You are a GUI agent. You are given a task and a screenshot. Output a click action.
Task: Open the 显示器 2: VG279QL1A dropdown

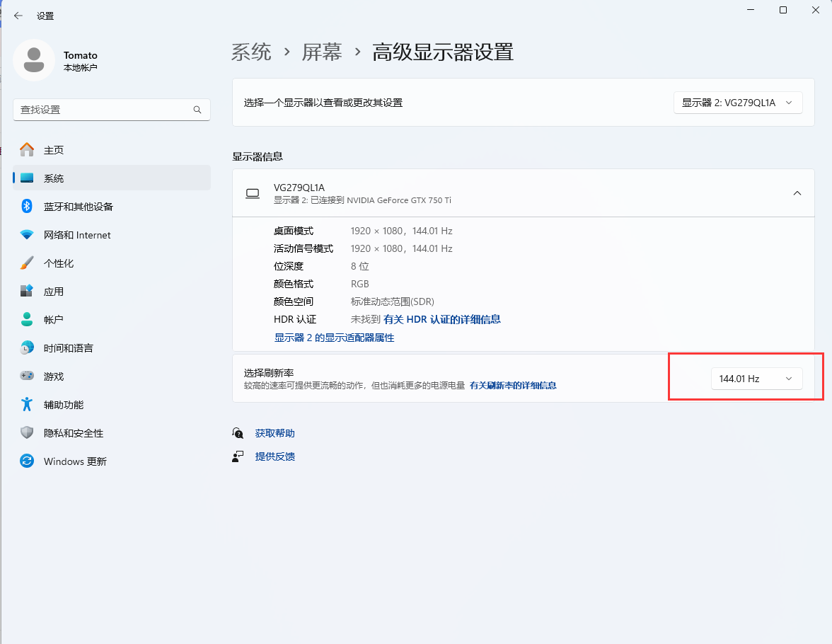click(738, 103)
